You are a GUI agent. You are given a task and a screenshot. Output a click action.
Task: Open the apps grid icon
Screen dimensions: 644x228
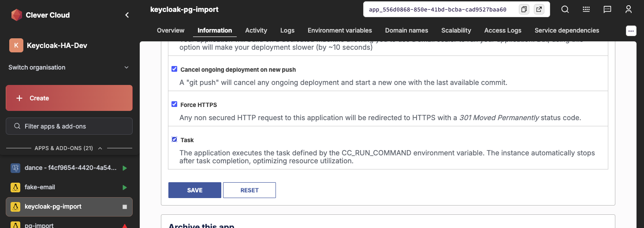[x=586, y=9]
